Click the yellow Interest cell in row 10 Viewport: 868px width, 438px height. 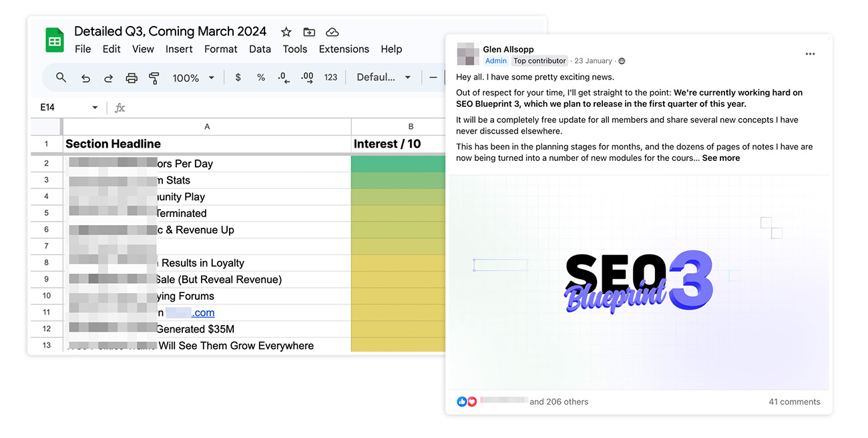pos(398,296)
